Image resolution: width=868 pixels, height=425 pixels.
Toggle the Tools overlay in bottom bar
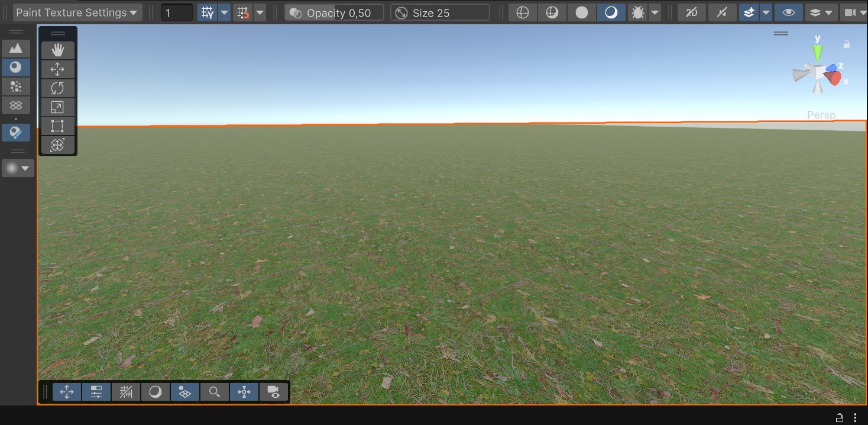tap(67, 392)
